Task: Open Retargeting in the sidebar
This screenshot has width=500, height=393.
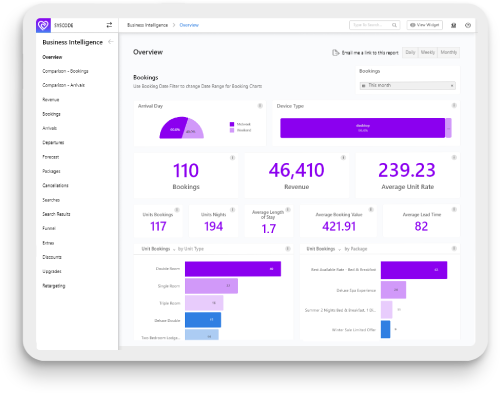Action: (54, 286)
